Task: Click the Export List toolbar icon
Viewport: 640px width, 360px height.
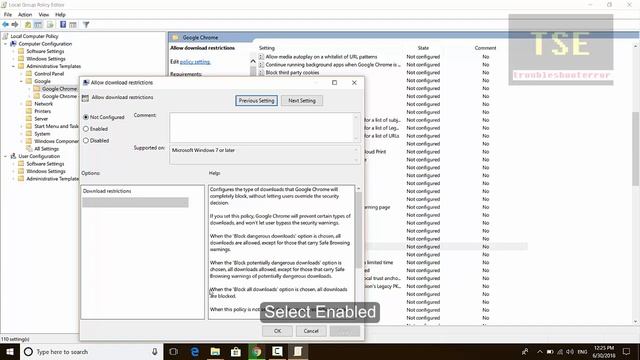Action: [x=50, y=24]
